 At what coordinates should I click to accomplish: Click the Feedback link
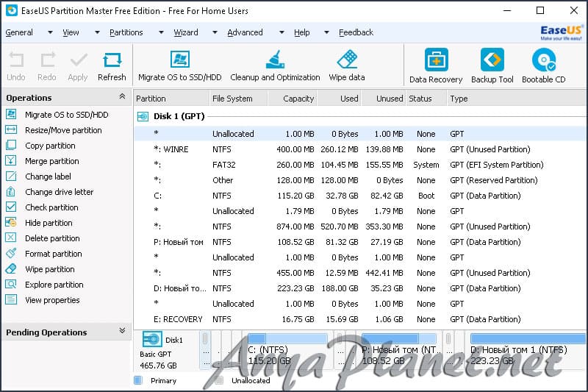pyautogui.click(x=356, y=32)
